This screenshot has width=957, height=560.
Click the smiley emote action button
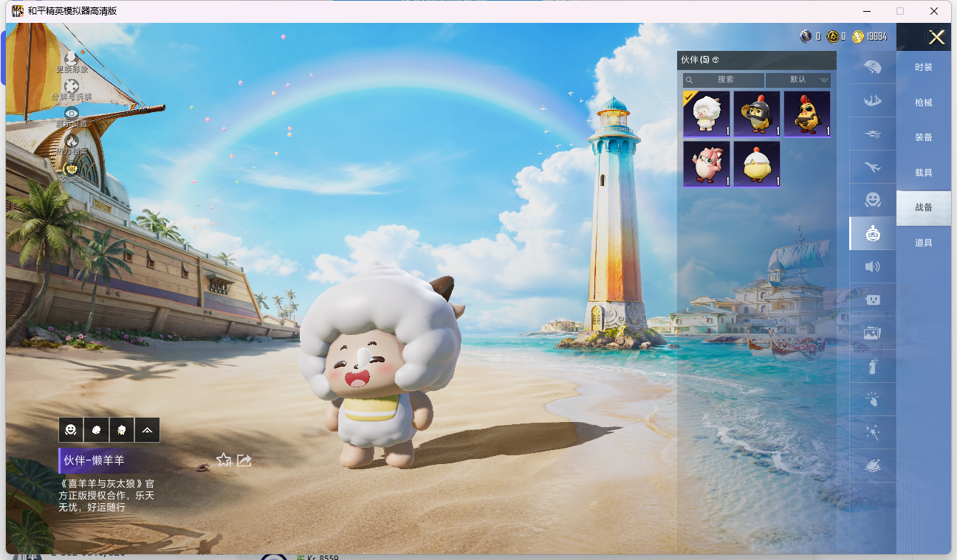pyautogui.click(x=71, y=429)
